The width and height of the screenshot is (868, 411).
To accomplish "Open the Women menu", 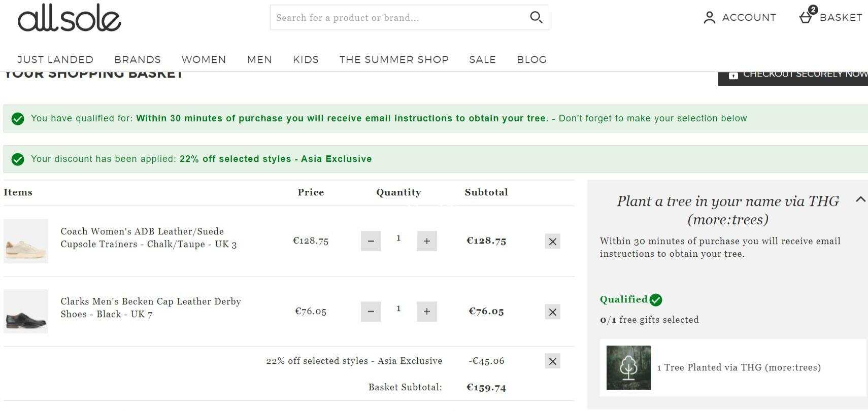I will [204, 59].
